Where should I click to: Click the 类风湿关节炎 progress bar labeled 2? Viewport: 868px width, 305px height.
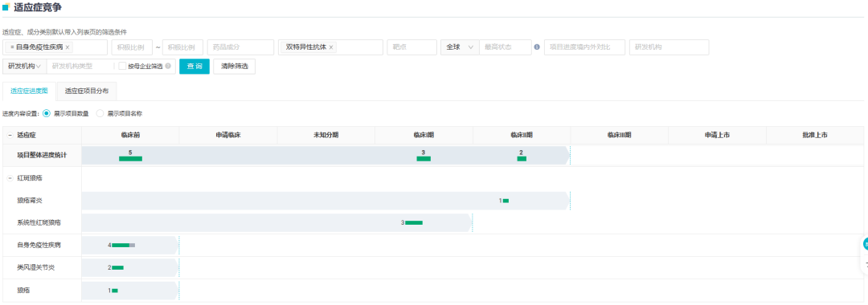[x=117, y=267]
